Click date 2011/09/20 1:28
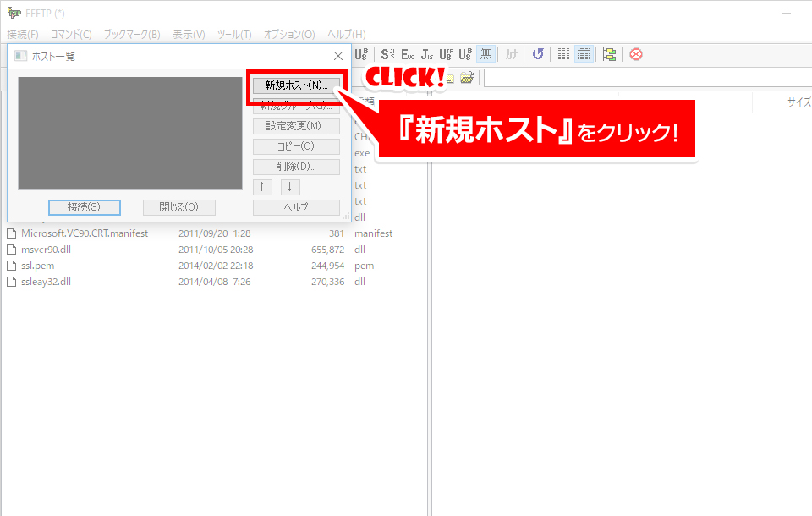Viewport: 812px width, 516px height. point(214,233)
